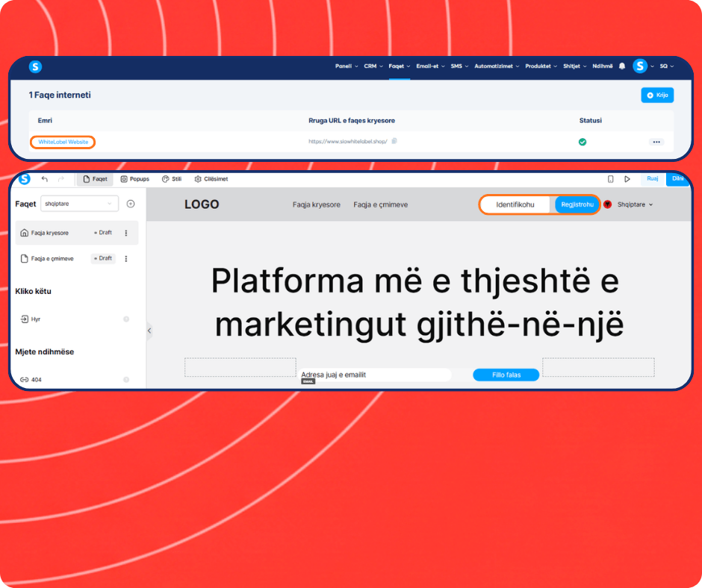Open the CRM dropdown menu
Screen dimensions: 702x588
(x=373, y=66)
